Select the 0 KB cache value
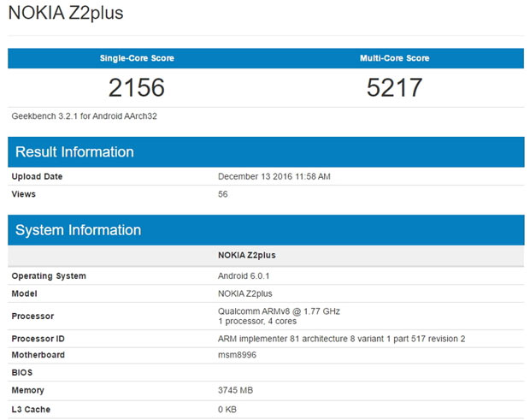530x420 pixels. click(227, 410)
